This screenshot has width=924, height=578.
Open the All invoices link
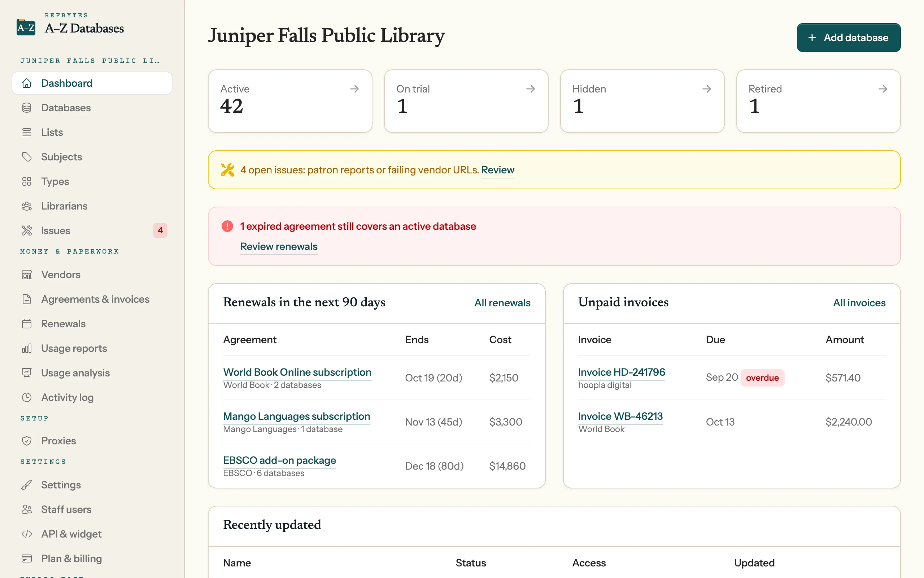(x=859, y=303)
